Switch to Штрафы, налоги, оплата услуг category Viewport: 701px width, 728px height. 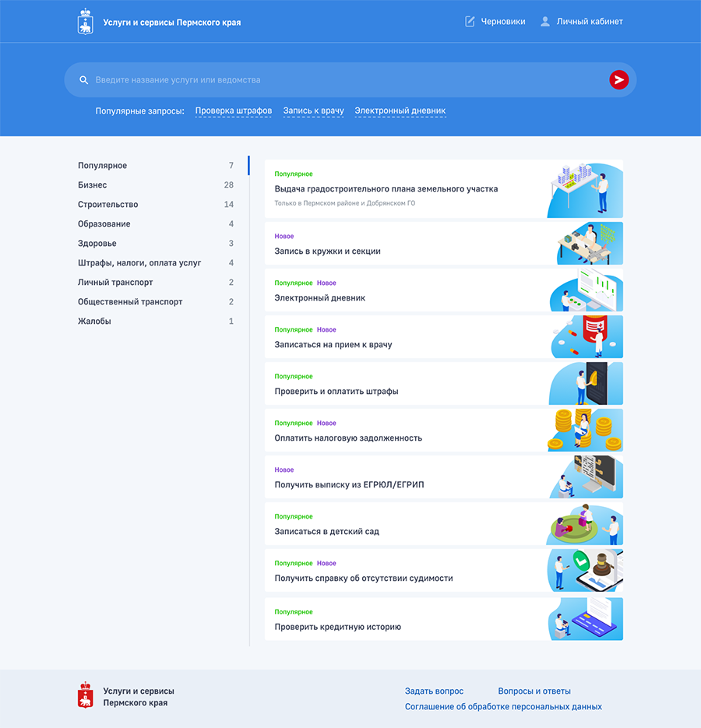(139, 263)
